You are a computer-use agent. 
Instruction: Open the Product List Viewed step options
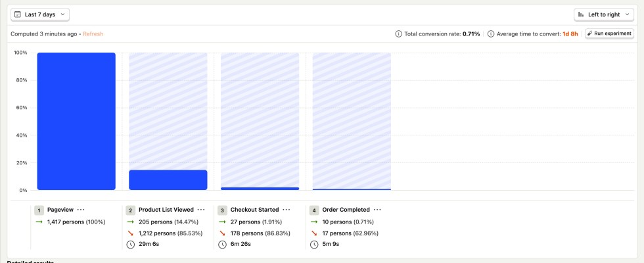tap(201, 210)
